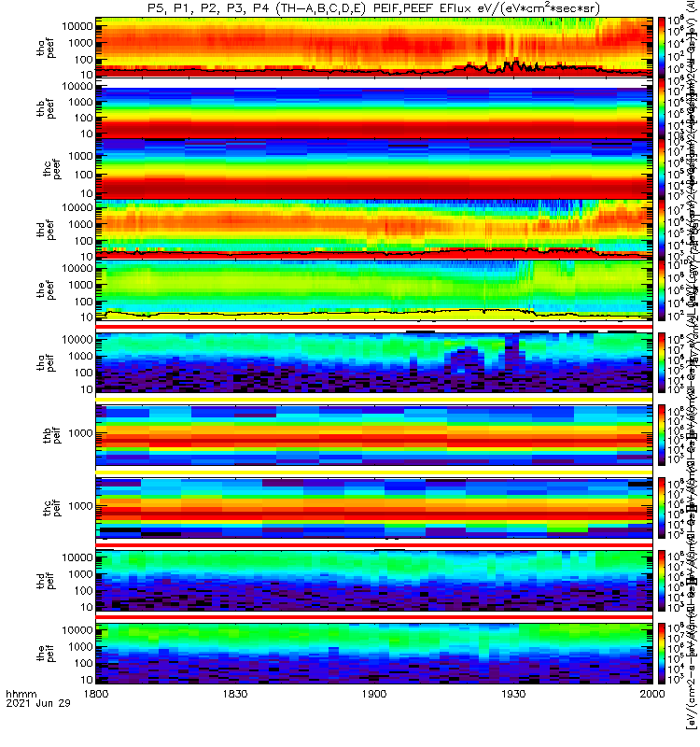Screen dimensions: 700x747
Task: Click the 2000 time axis label
Action: coord(652,694)
